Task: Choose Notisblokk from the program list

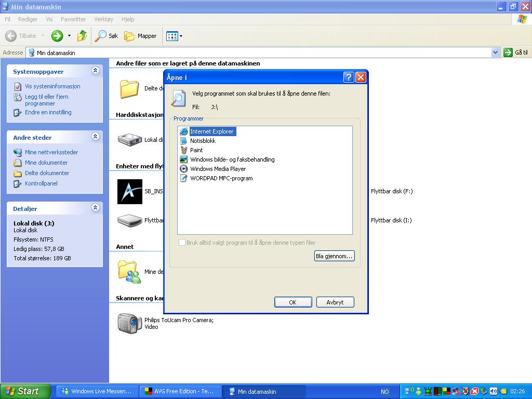Action: [x=198, y=141]
